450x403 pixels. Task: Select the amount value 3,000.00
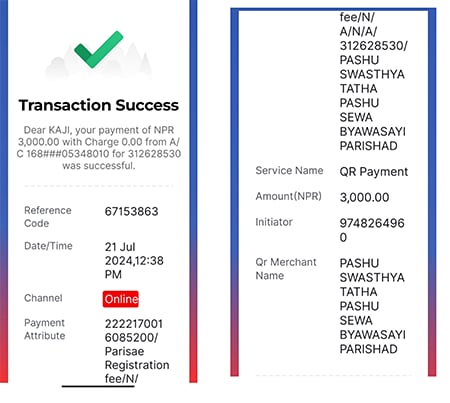click(364, 197)
